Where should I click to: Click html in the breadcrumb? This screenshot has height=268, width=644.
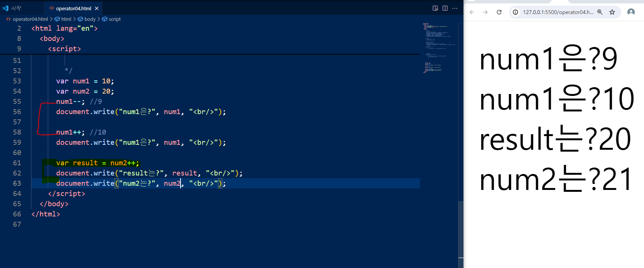[66, 19]
